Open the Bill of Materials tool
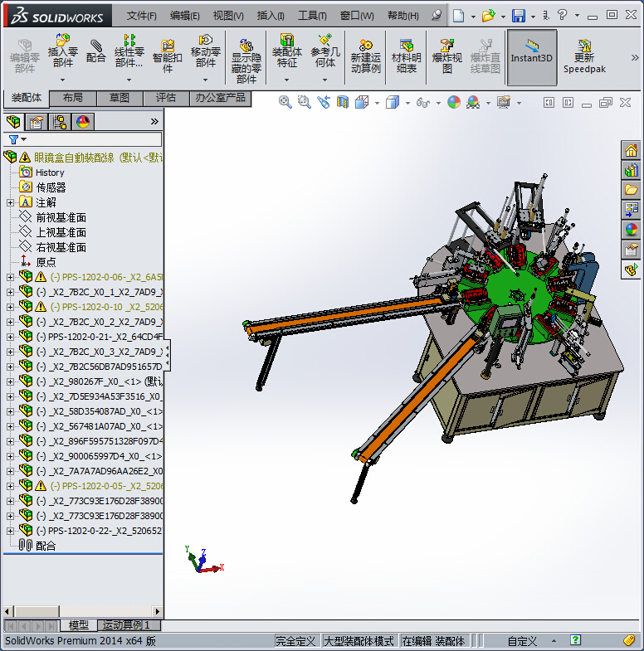This screenshot has height=651, width=644. 407,56
